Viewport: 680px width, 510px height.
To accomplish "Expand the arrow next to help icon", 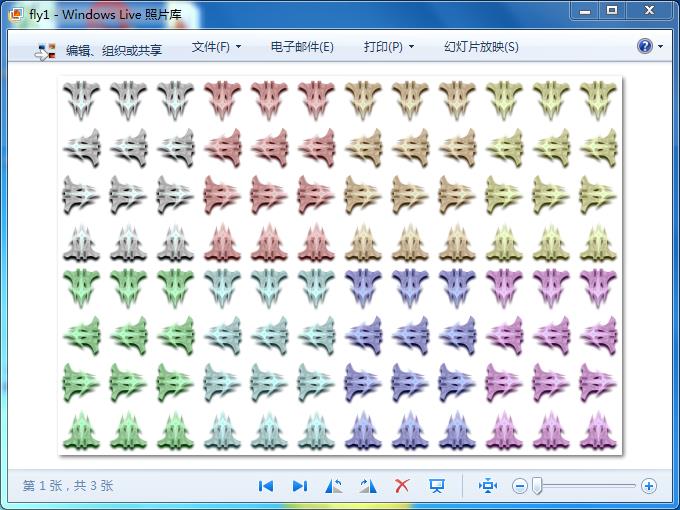I will click(x=660, y=47).
